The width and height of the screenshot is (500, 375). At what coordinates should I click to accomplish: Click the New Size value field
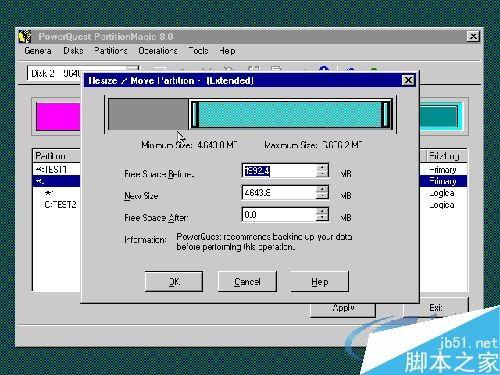tap(279, 193)
